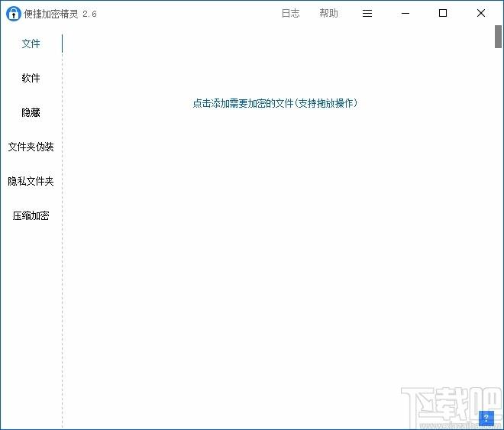Open the 文件夹伪装 tab

click(x=31, y=147)
